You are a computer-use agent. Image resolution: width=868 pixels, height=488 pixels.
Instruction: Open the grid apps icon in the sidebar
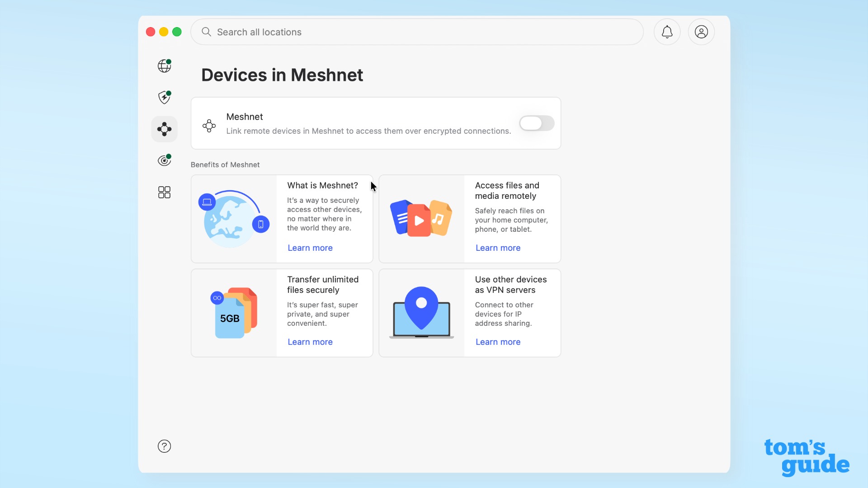pos(164,192)
